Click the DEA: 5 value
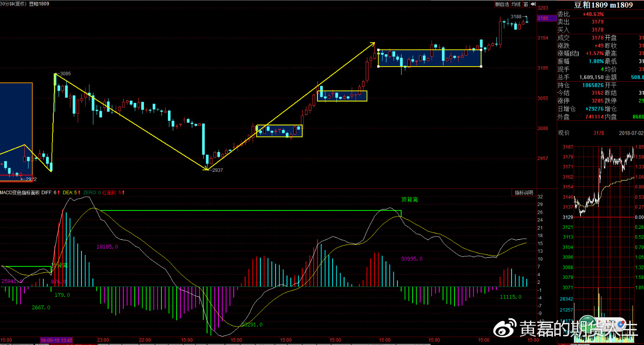This screenshot has height=345, width=644. [71, 192]
